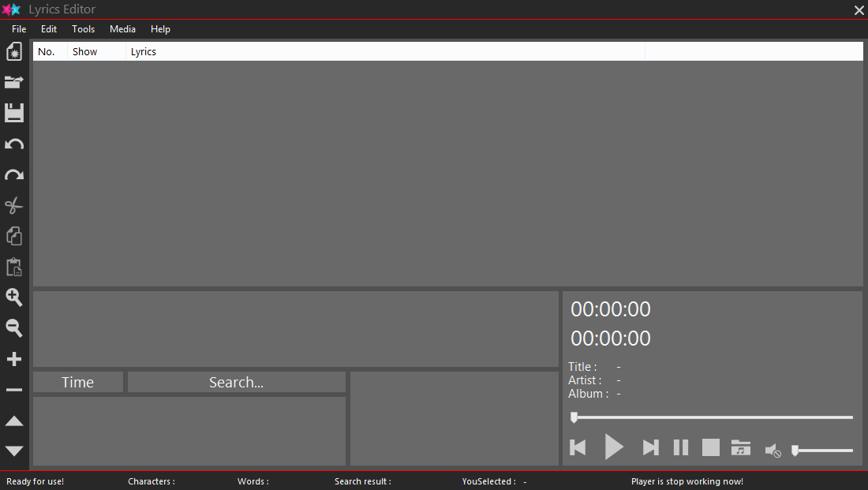Click the down arrow to move line down
The height and width of the screenshot is (490, 868).
tap(13, 451)
